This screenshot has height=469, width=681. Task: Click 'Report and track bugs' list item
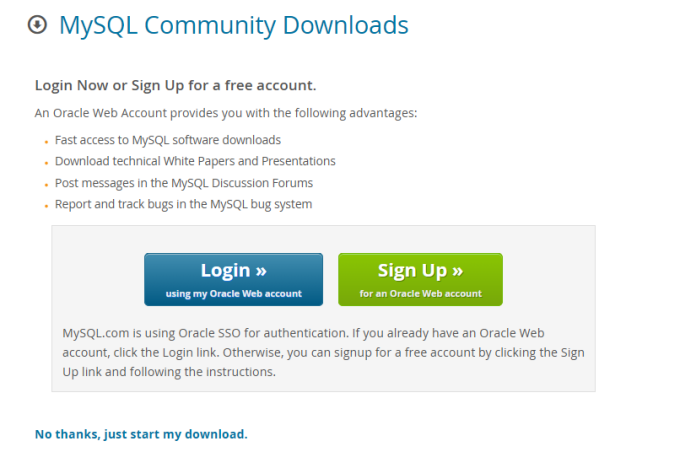183,205
